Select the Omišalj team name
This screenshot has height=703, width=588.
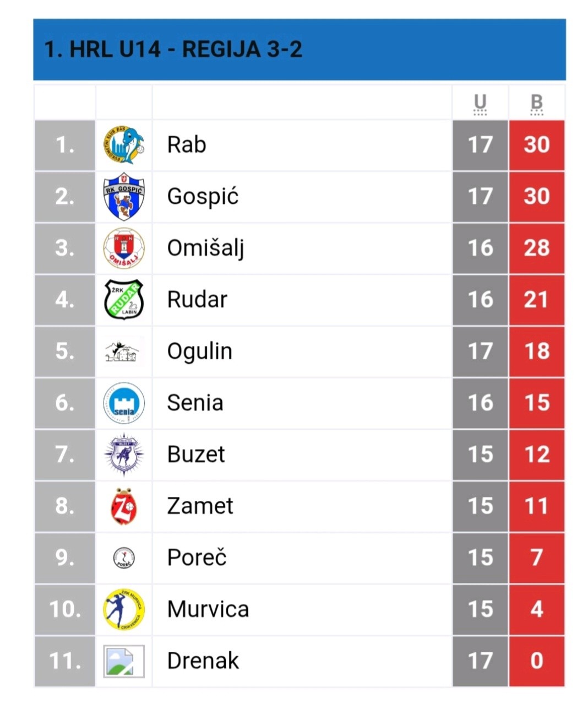(205, 248)
